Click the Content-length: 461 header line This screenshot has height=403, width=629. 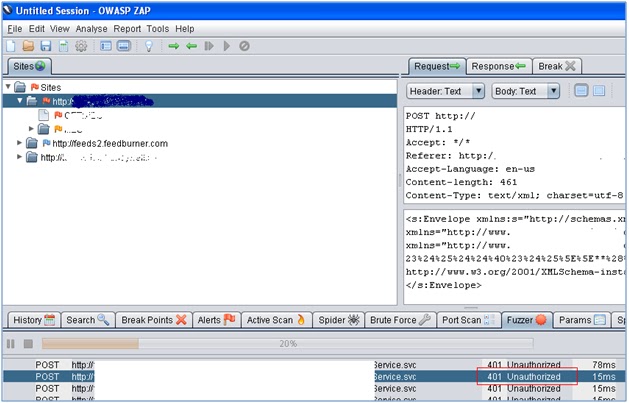(461, 182)
